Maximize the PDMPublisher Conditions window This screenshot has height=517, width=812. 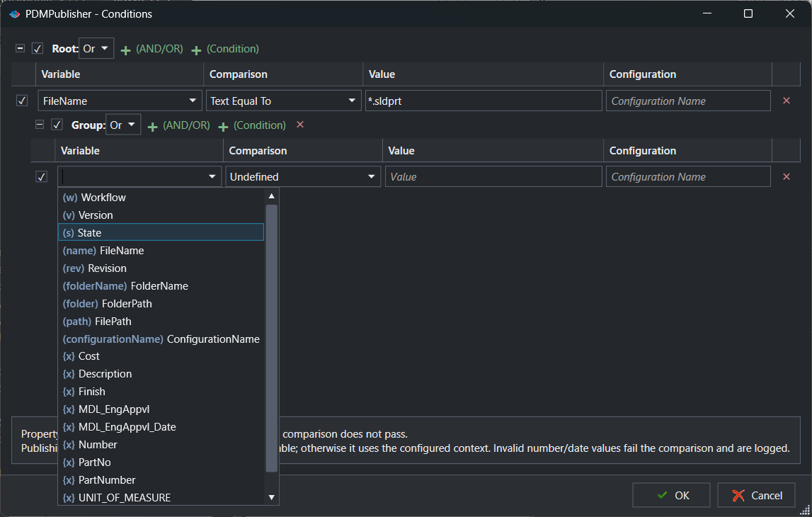click(x=748, y=13)
